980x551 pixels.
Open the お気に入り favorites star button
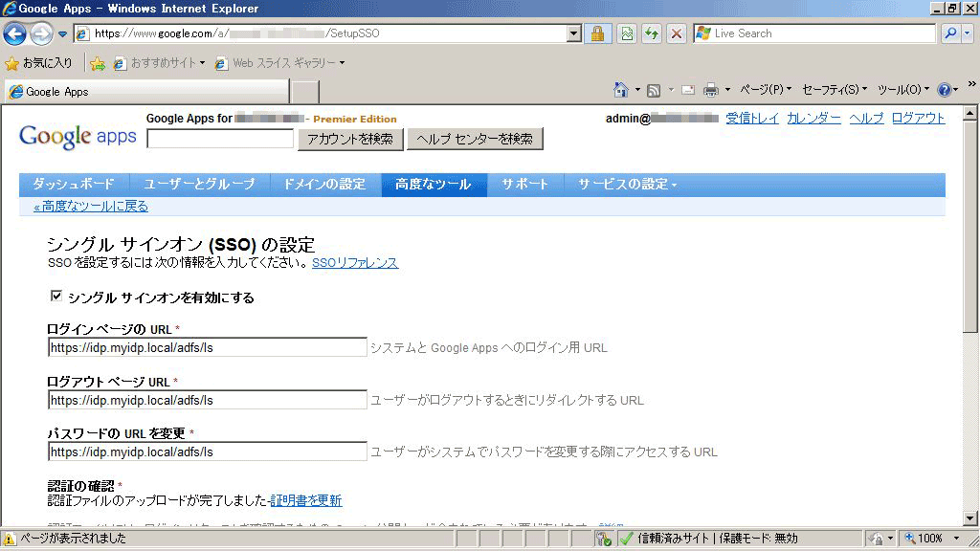pos(38,63)
